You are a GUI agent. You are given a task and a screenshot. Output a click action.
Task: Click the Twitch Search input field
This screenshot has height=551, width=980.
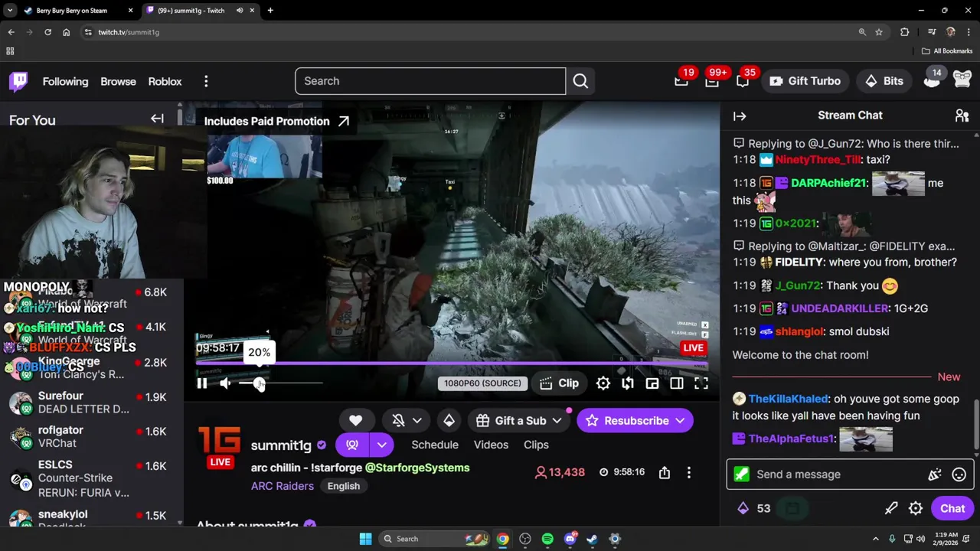(430, 81)
